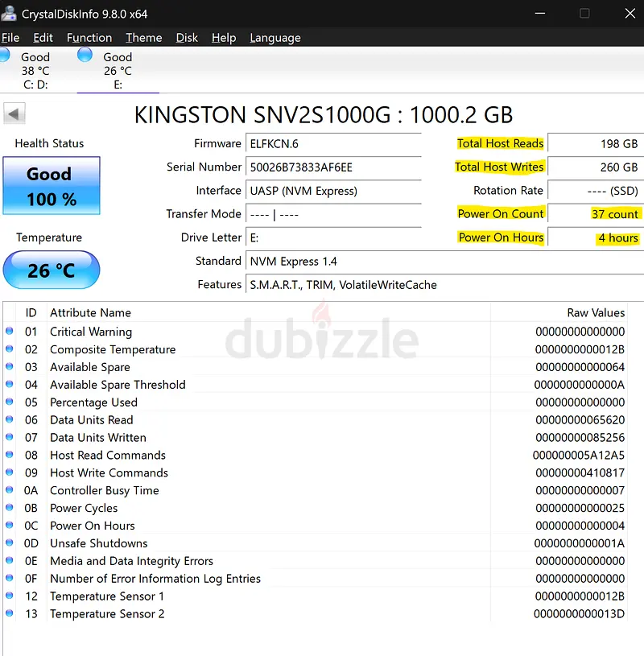Click the Good 100 % health status button
The image size is (644, 656).
(52, 186)
